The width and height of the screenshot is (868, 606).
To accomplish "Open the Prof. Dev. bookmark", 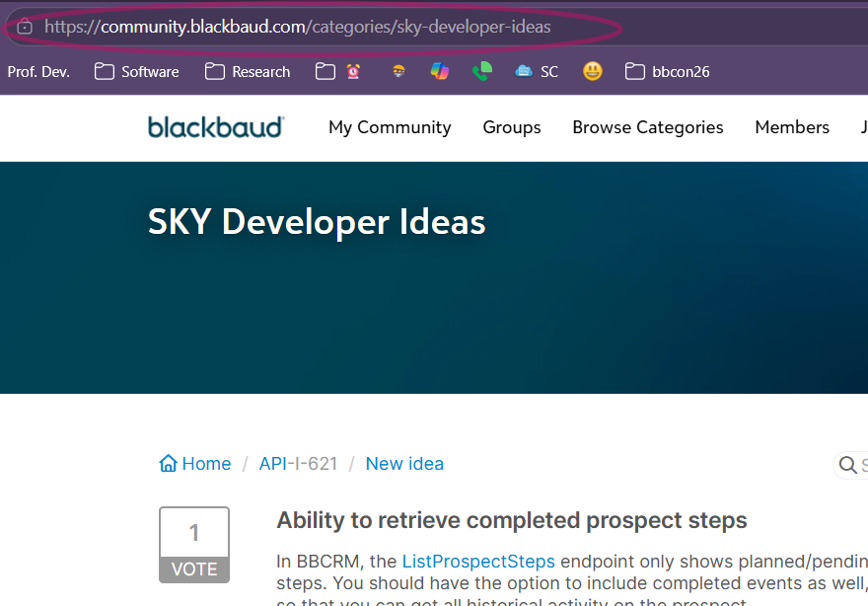I will (x=38, y=72).
